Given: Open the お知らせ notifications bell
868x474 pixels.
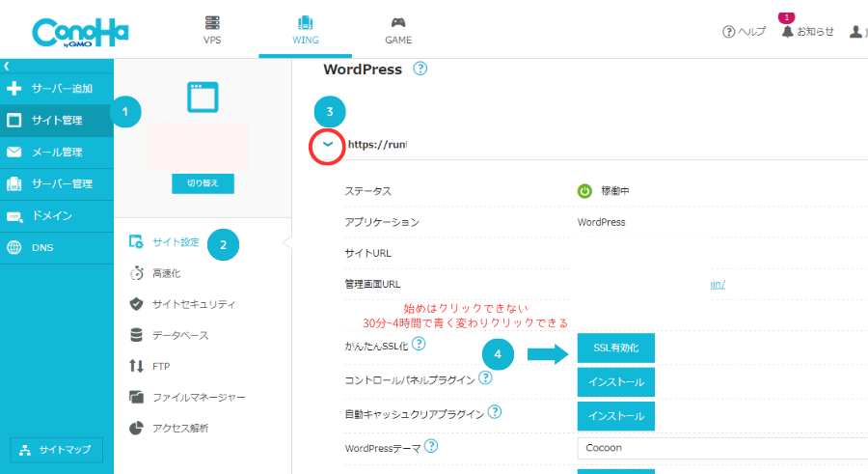Looking at the screenshot, I should click(807, 32).
